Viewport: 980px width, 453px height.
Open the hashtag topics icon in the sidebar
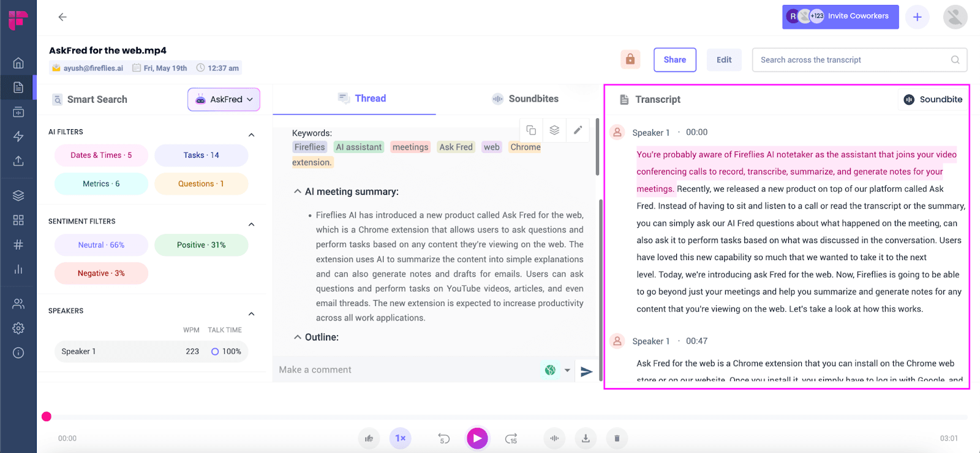point(18,244)
